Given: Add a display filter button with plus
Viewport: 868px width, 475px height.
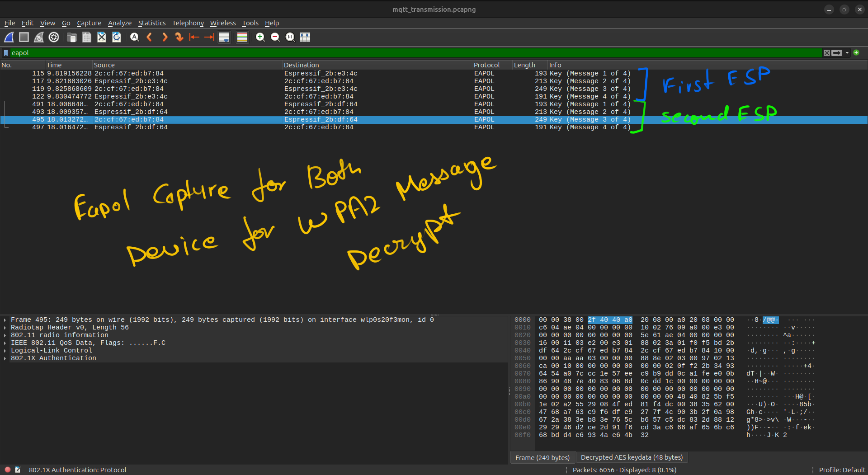Looking at the screenshot, I should click(x=856, y=52).
